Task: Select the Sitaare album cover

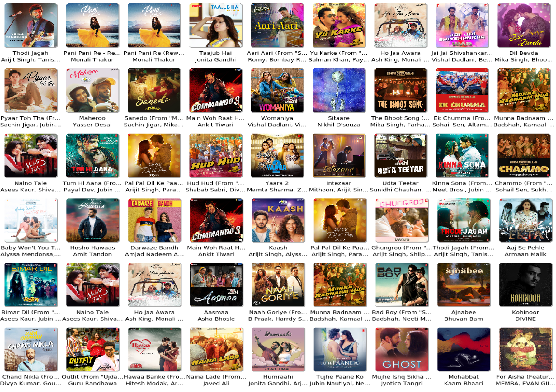Action: point(339,91)
